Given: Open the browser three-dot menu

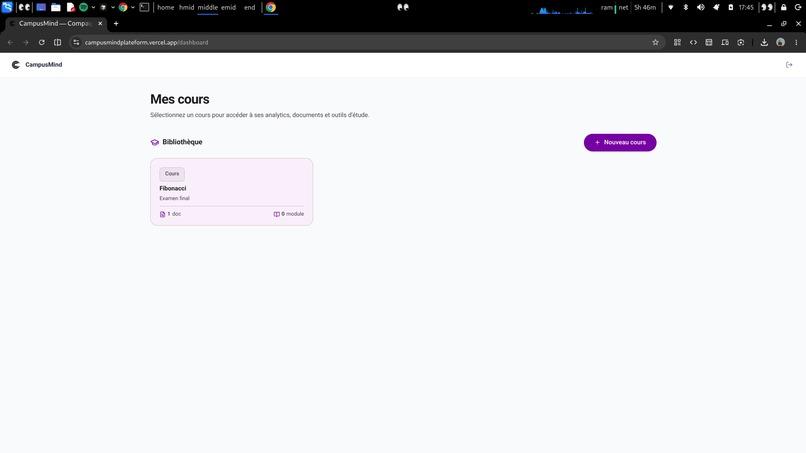Looking at the screenshot, I should pyautogui.click(x=796, y=43).
